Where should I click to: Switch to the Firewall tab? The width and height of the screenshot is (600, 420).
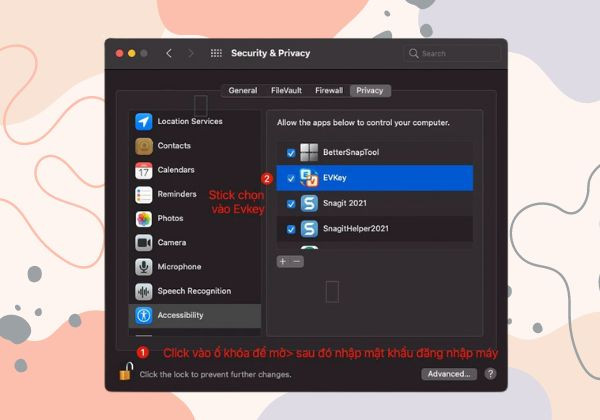pyautogui.click(x=329, y=91)
